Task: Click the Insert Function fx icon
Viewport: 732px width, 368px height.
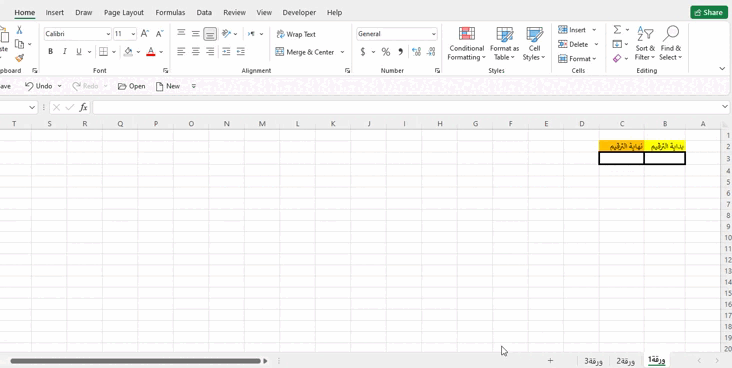Action: click(x=83, y=107)
